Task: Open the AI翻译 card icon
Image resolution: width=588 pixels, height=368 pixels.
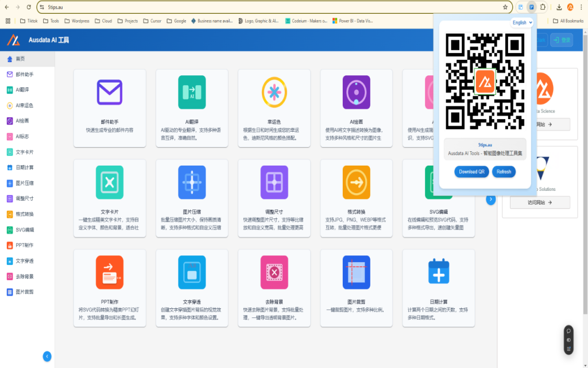Action: click(192, 92)
